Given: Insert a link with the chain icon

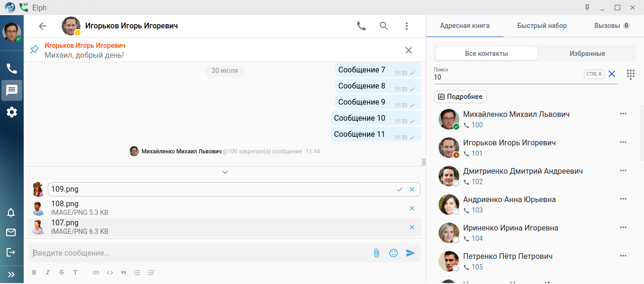Looking at the screenshot, I should click(96, 273).
